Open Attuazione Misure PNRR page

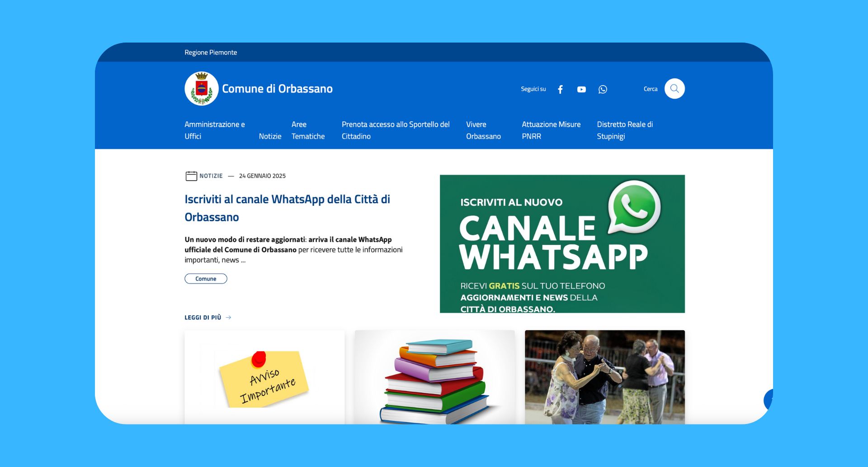(x=551, y=130)
